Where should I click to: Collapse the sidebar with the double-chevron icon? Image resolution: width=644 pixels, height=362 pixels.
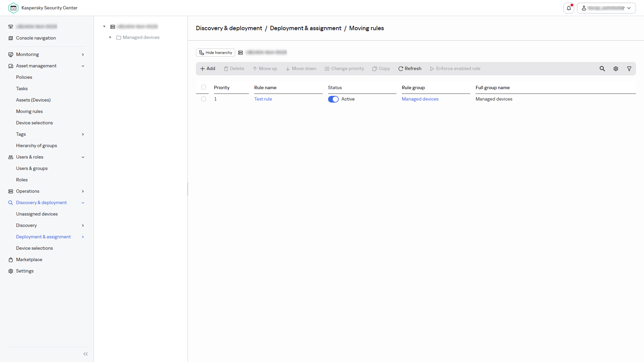point(86,354)
